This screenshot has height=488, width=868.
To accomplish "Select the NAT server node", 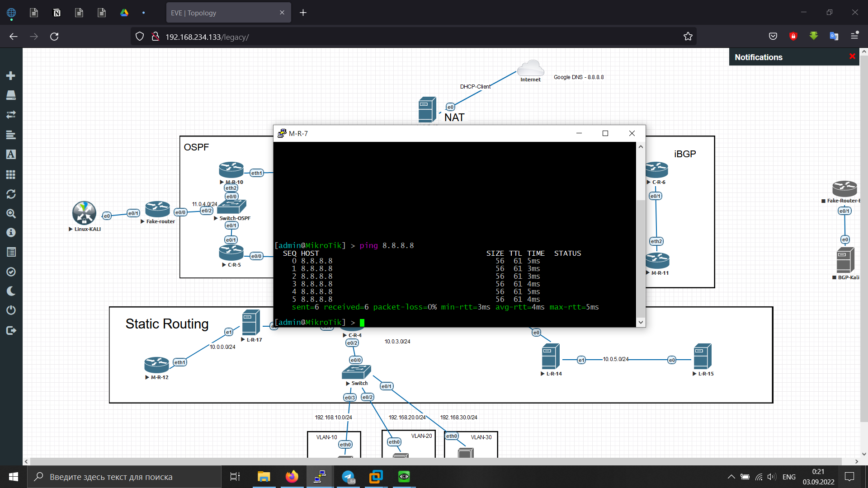I will coord(427,109).
